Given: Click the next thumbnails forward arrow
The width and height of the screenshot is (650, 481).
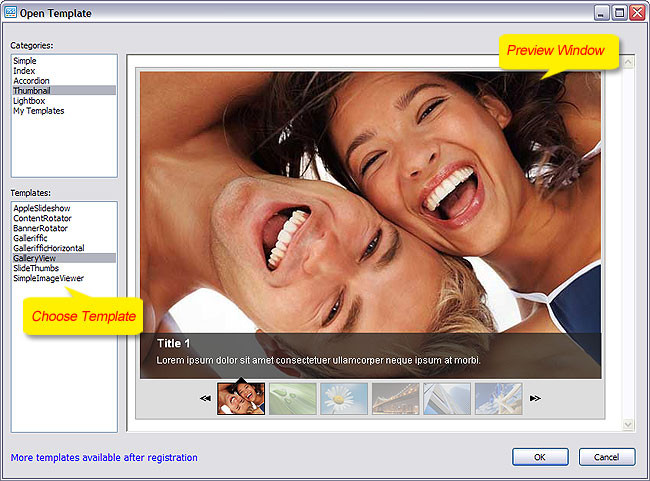Looking at the screenshot, I should point(535,398).
